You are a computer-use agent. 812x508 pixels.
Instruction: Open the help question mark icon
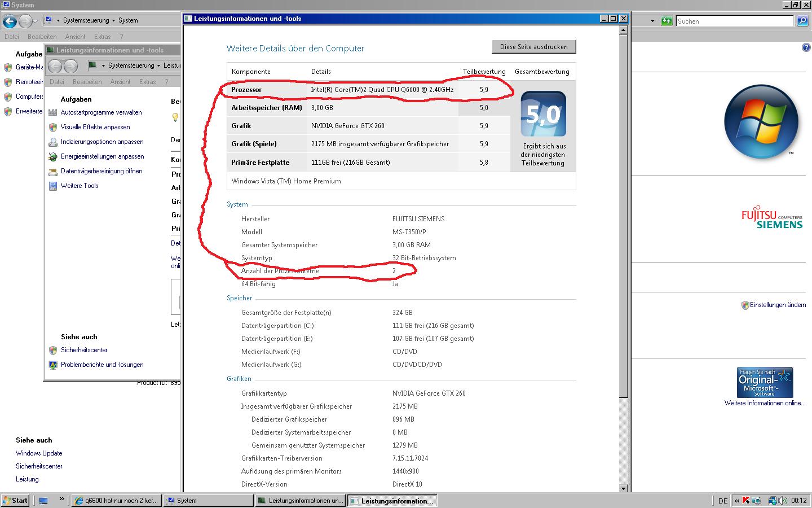click(806, 47)
